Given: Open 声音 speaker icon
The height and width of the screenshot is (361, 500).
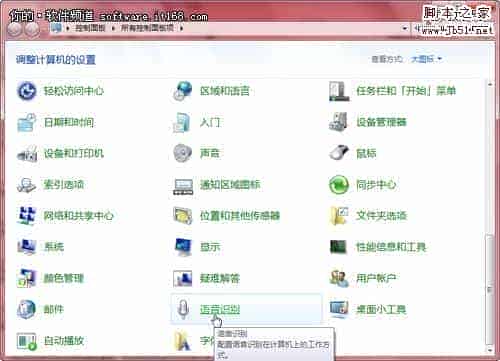Looking at the screenshot, I should point(183,153).
